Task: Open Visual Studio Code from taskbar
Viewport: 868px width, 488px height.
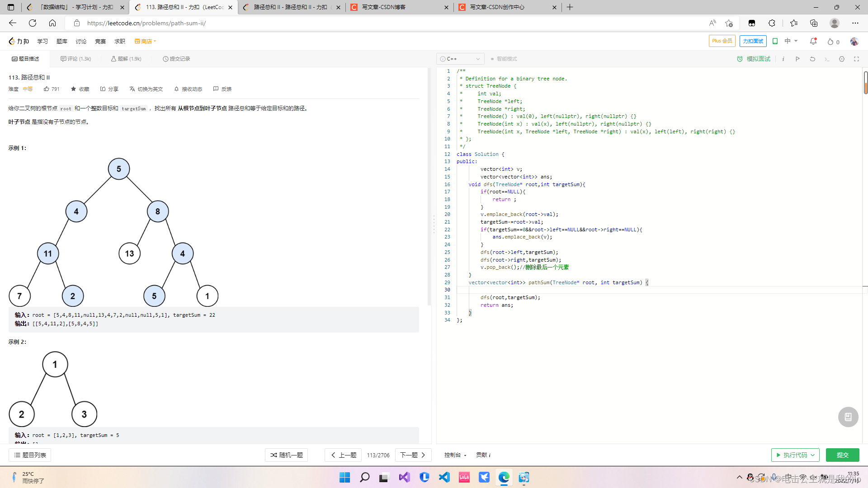Action: click(x=444, y=477)
